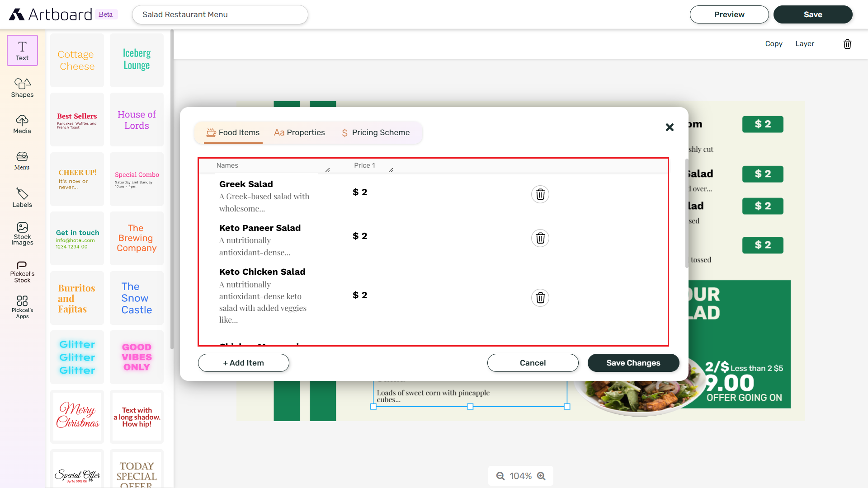Open the Copy option in top toolbar
Screen dimensions: 868x488
pyautogui.click(x=774, y=44)
